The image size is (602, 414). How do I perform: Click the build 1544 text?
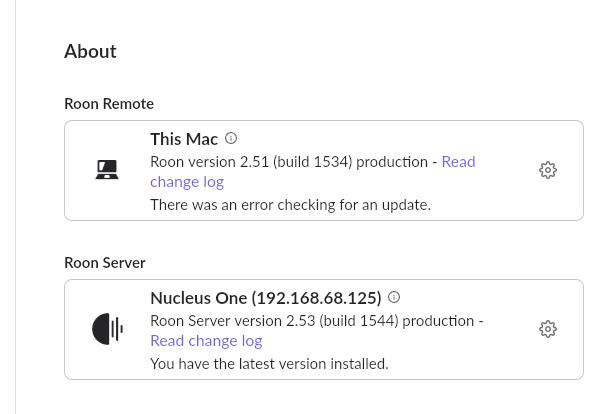click(x=359, y=321)
